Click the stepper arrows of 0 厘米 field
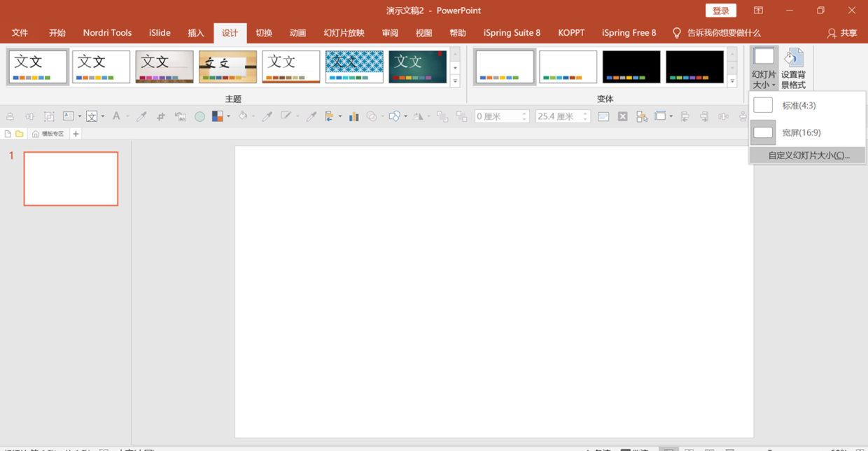 click(x=525, y=117)
